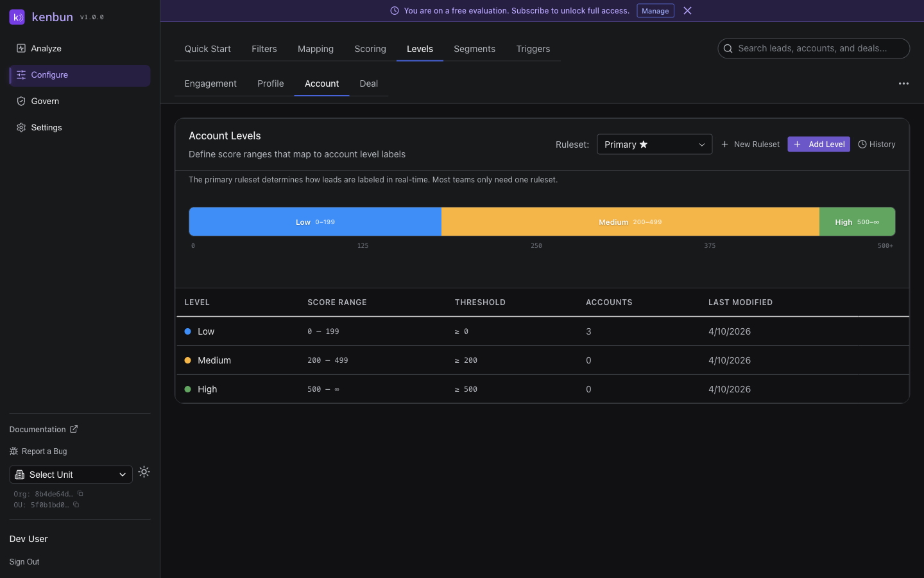
Task: Click the LEVEL column header
Action: tap(197, 302)
